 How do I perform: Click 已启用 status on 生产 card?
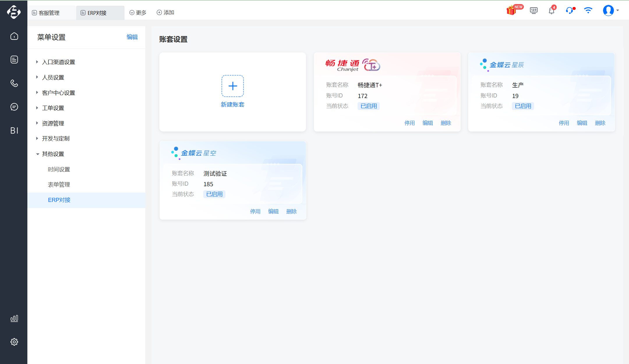523,106
